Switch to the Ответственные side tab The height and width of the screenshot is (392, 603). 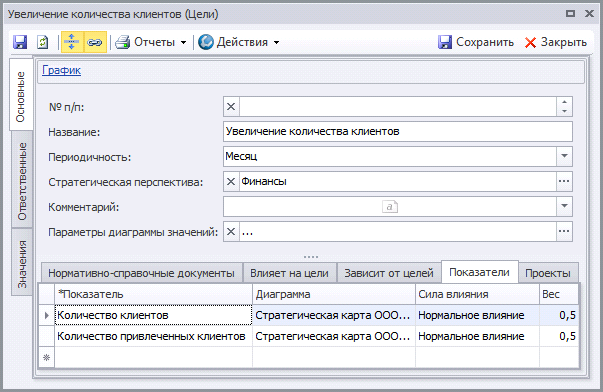(22, 180)
